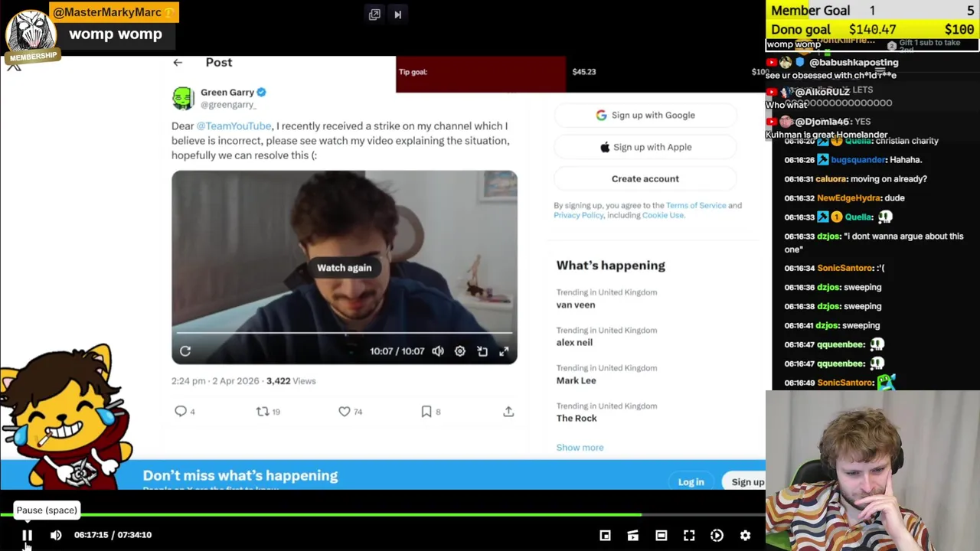This screenshot has width=980, height=551.
Task: Click chat username NewEdgeHydra
Action: [x=848, y=198]
